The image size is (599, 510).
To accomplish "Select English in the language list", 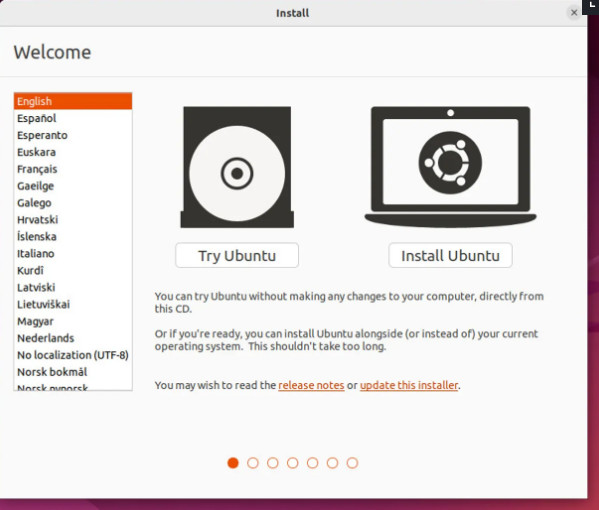I will click(73, 101).
